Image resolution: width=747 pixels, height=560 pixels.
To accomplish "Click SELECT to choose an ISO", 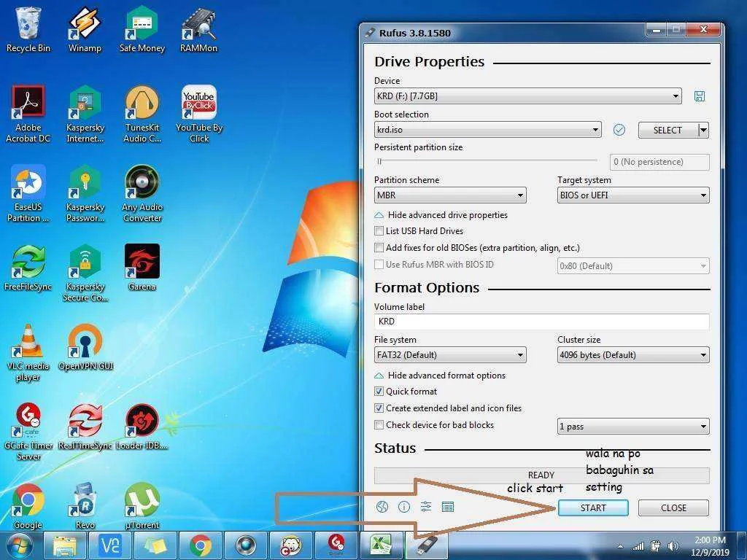I will point(668,130).
